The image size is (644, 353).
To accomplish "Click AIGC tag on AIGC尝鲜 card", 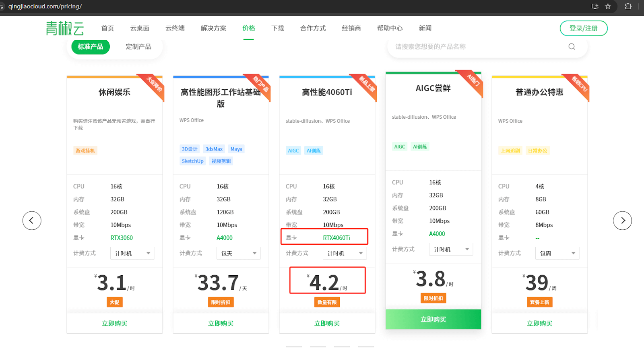I will [400, 147].
